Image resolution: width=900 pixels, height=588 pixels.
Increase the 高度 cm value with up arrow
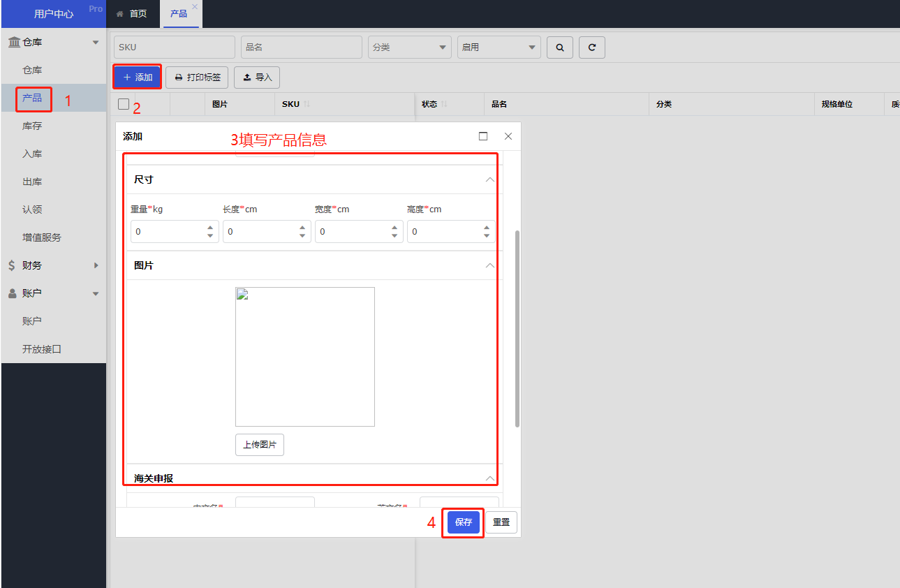point(487,227)
